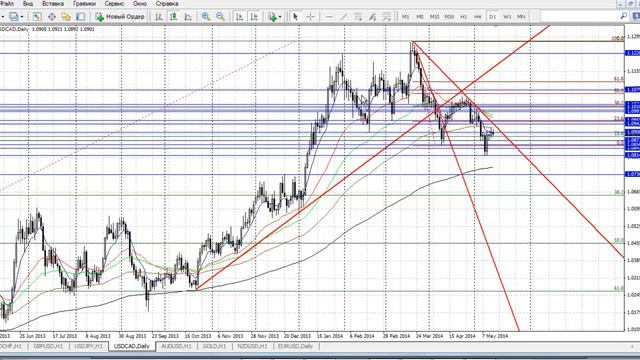Image resolution: width=640 pixels, height=360 pixels.
Task: Click the search magnifier icon
Action: 624,16
